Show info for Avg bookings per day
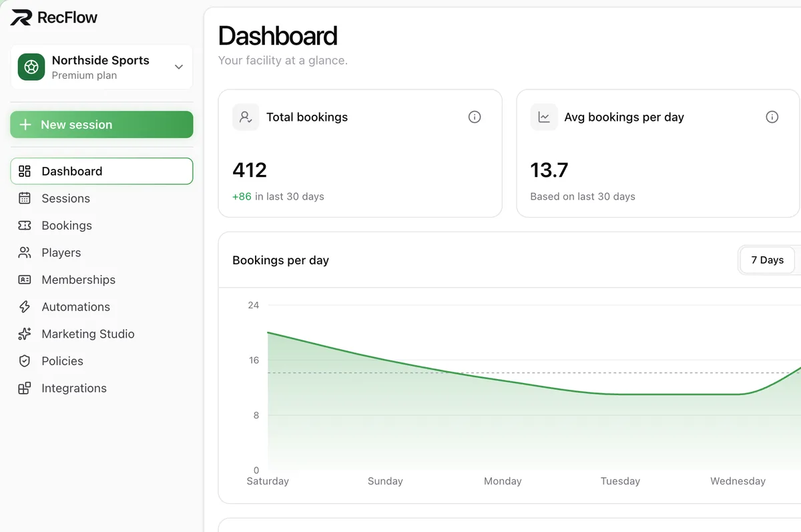 tap(772, 117)
